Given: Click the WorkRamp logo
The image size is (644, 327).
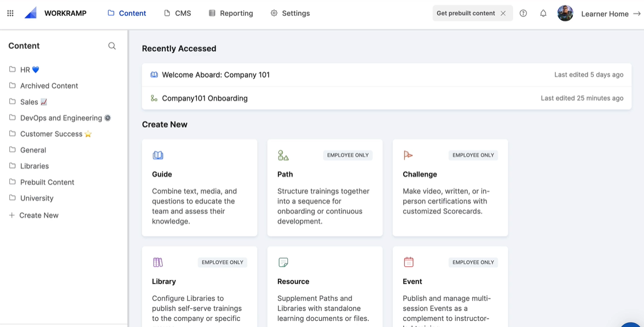Looking at the screenshot, I should 55,13.
